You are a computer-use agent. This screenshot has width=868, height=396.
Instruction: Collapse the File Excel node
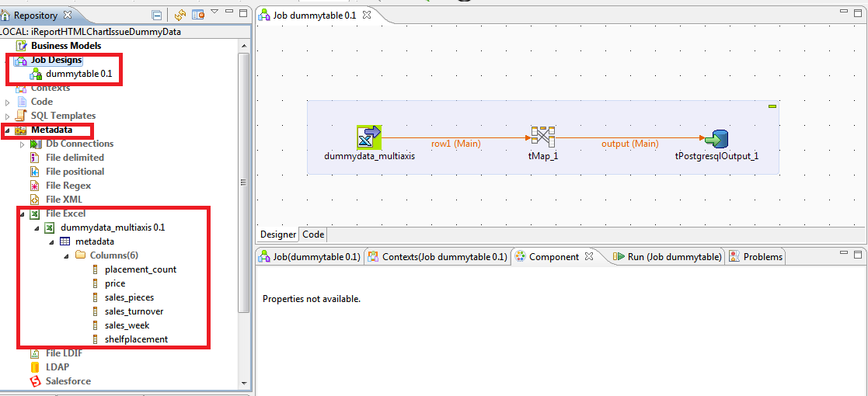[x=22, y=214]
